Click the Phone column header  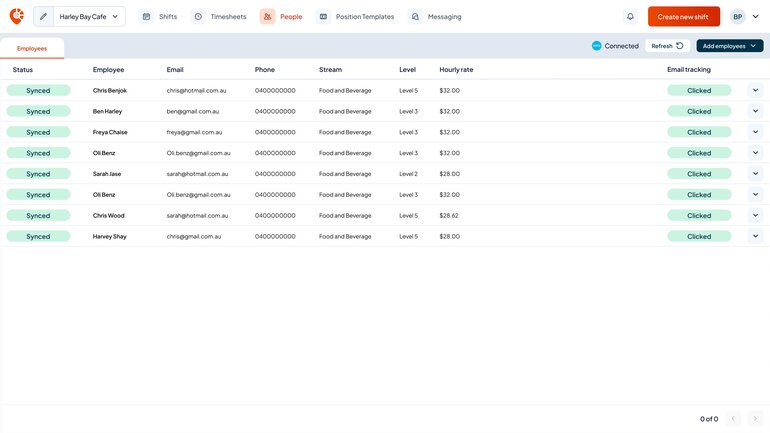(265, 70)
